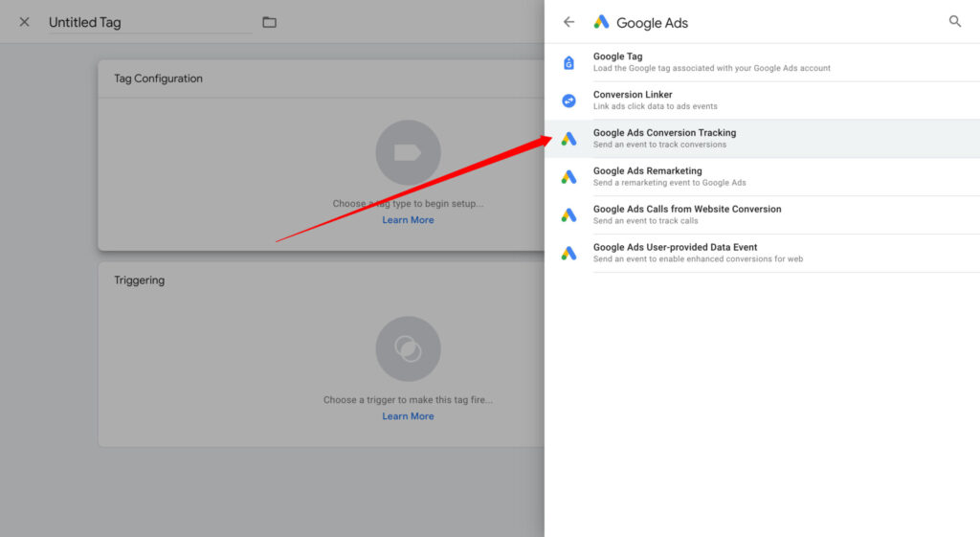Click the Conversion Linker icon
The height and width of the screenshot is (537, 980).
tap(568, 101)
